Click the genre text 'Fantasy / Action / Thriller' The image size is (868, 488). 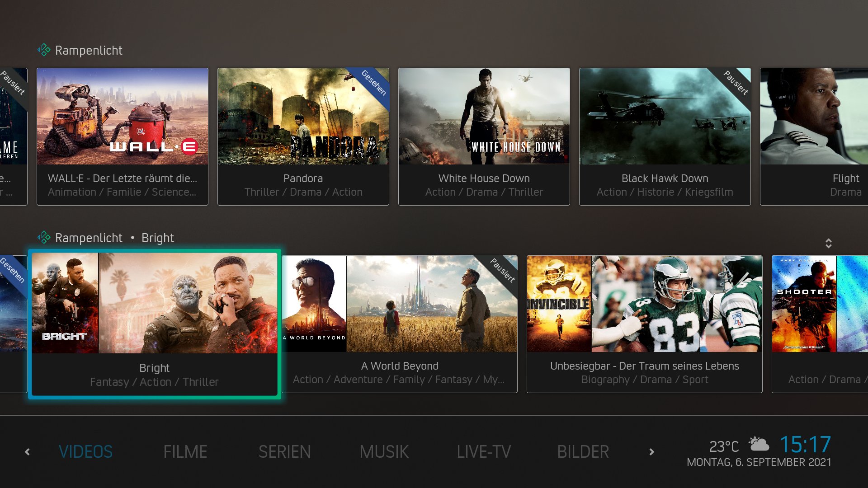(x=154, y=382)
